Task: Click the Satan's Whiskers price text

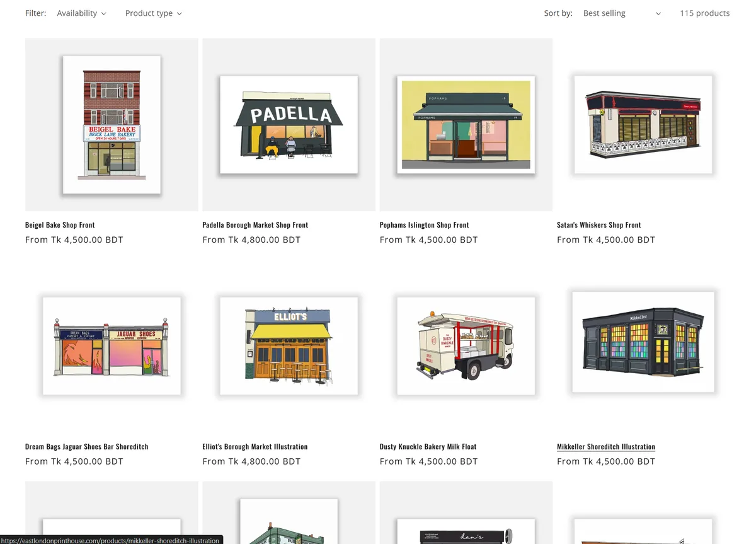Action: pos(606,240)
